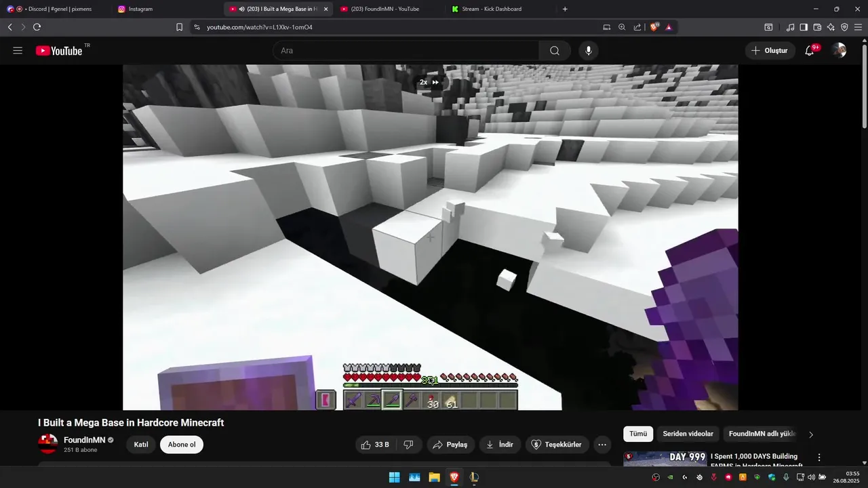The width and height of the screenshot is (868, 488).
Task: Toggle the Brave sidebar panel
Action: pos(804,27)
